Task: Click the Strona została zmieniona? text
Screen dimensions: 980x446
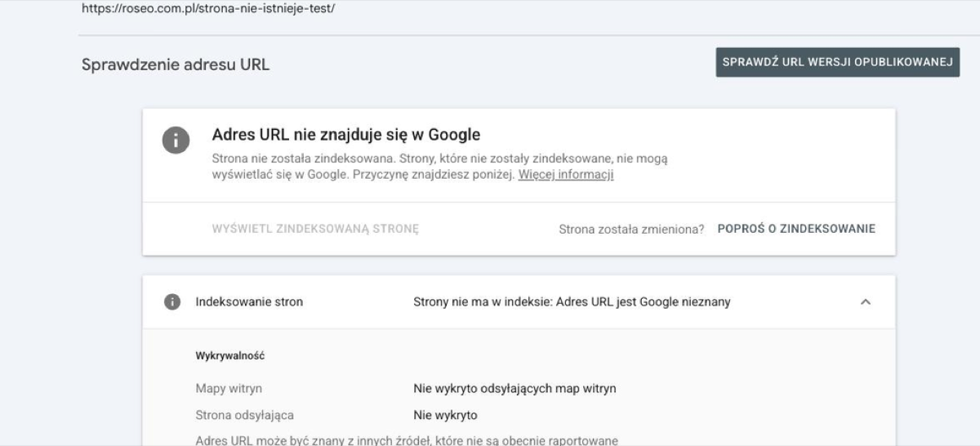Action: tap(631, 229)
